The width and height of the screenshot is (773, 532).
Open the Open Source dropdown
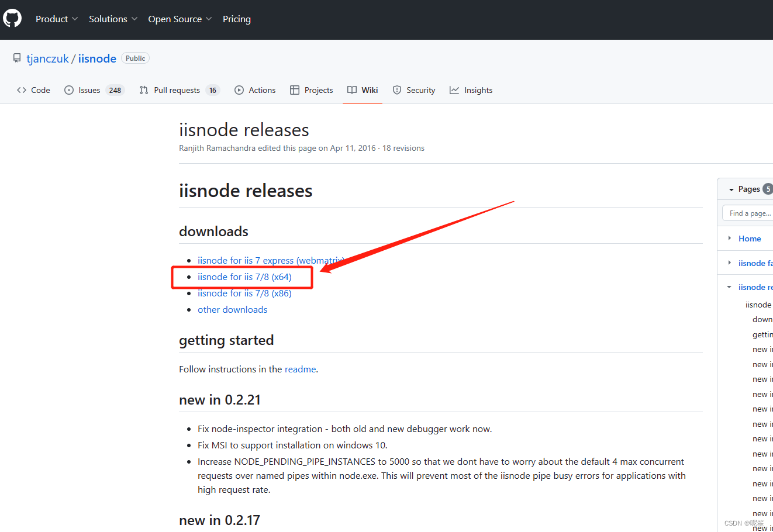pyautogui.click(x=180, y=19)
